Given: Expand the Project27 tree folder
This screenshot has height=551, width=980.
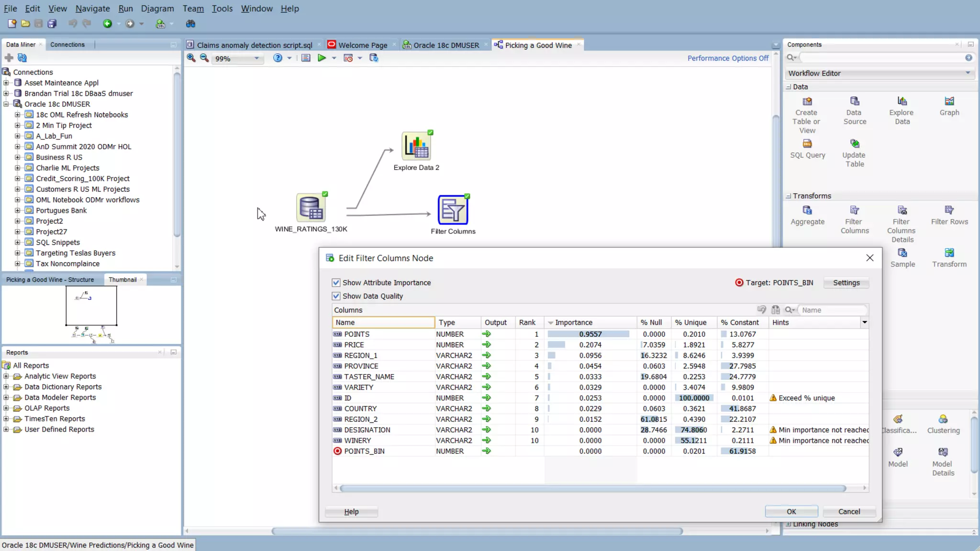Looking at the screenshot, I should (x=17, y=232).
